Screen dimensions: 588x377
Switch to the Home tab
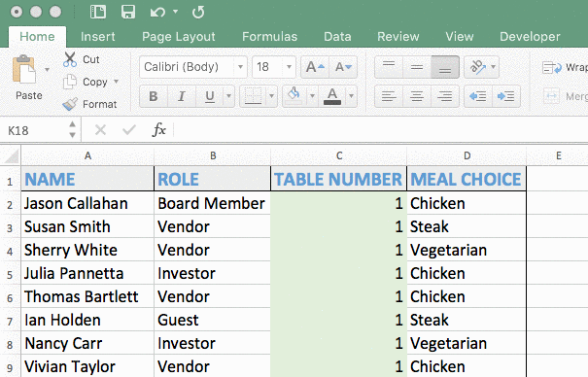click(37, 36)
